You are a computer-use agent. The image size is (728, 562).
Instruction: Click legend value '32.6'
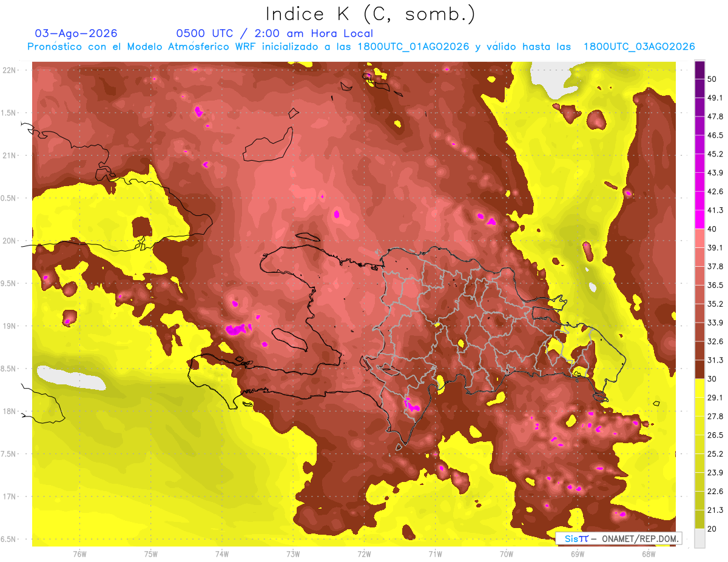pyautogui.click(x=715, y=342)
